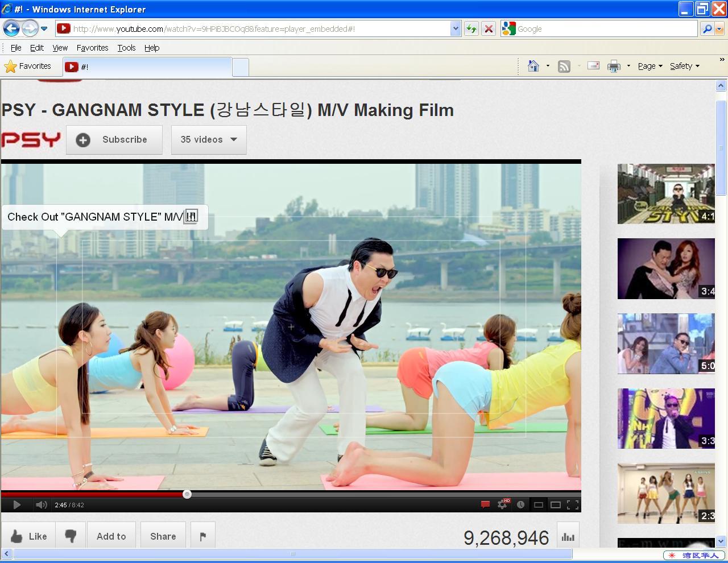Open a new blank tab
This screenshot has width=728, height=563.
coord(241,67)
